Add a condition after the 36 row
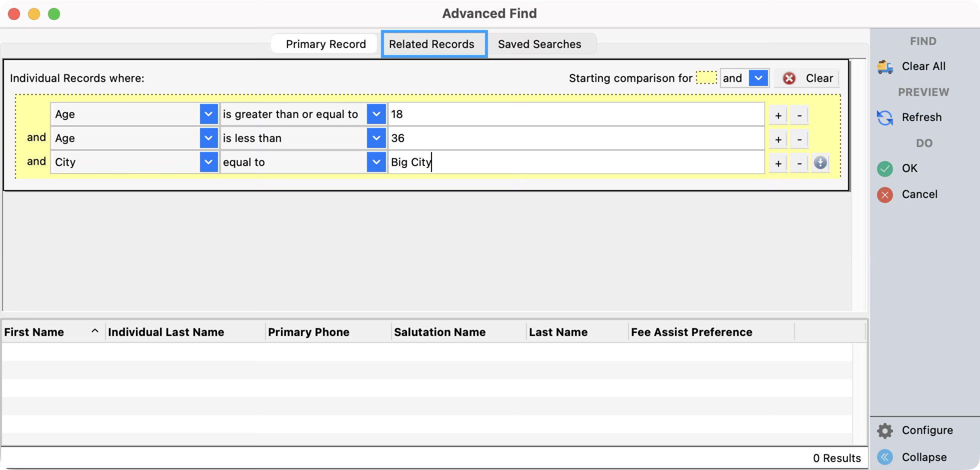The image size is (980, 470). pos(778,139)
